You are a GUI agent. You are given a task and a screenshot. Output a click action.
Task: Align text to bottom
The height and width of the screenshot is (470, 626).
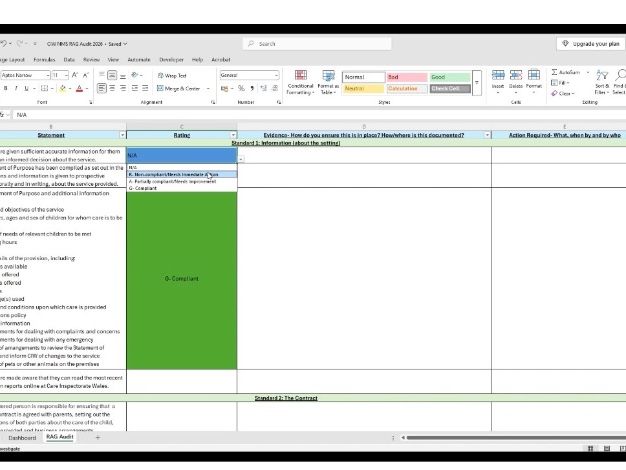click(123, 75)
